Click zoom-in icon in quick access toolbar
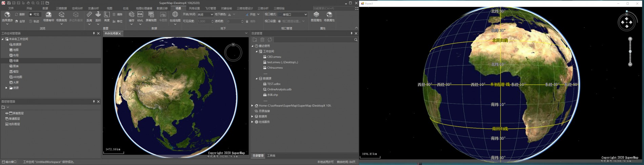This screenshot has width=644, height=165. 33,3
